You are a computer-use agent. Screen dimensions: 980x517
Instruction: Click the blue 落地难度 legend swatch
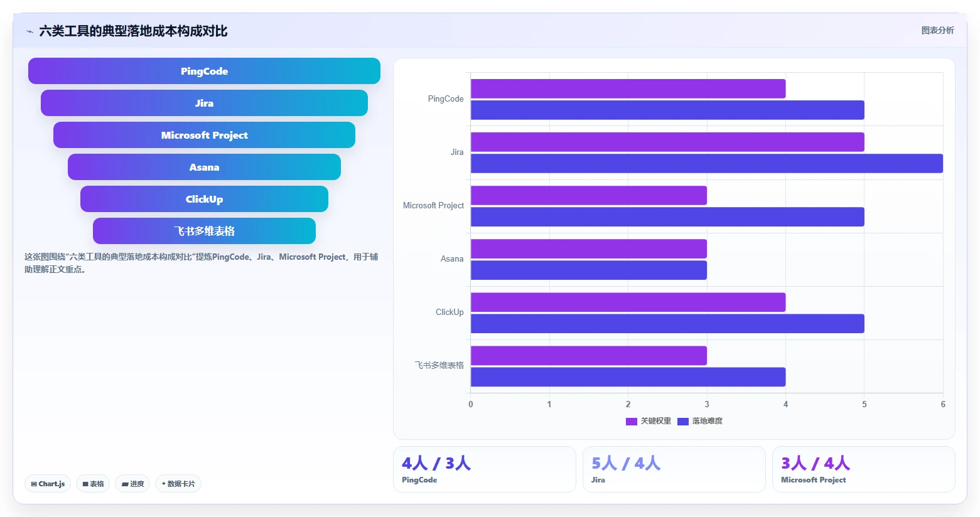pyautogui.click(x=683, y=422)
